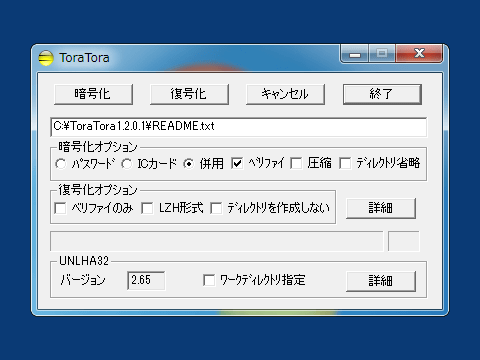Close the ToraTora window
Screen dimensions: 480x360
[419, 53]
